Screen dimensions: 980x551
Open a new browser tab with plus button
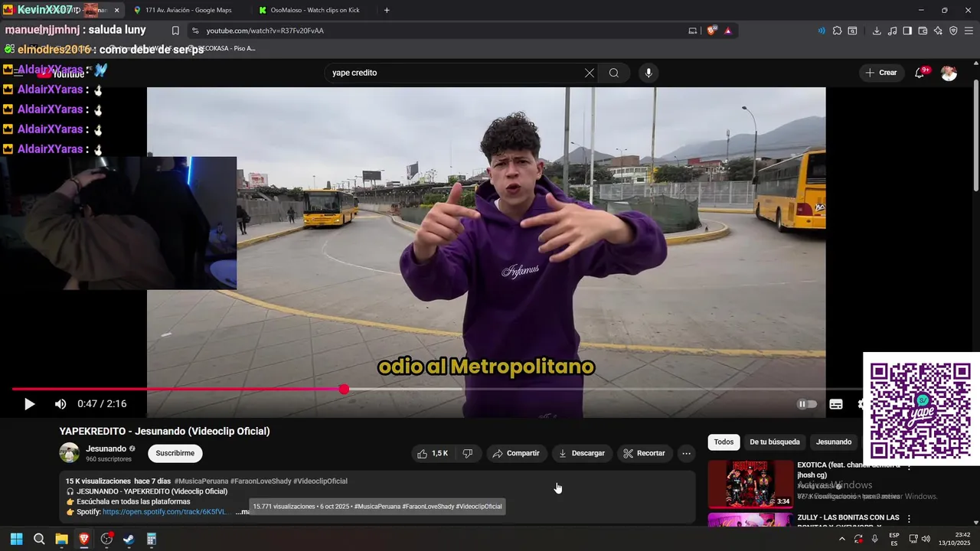[387, 10]
